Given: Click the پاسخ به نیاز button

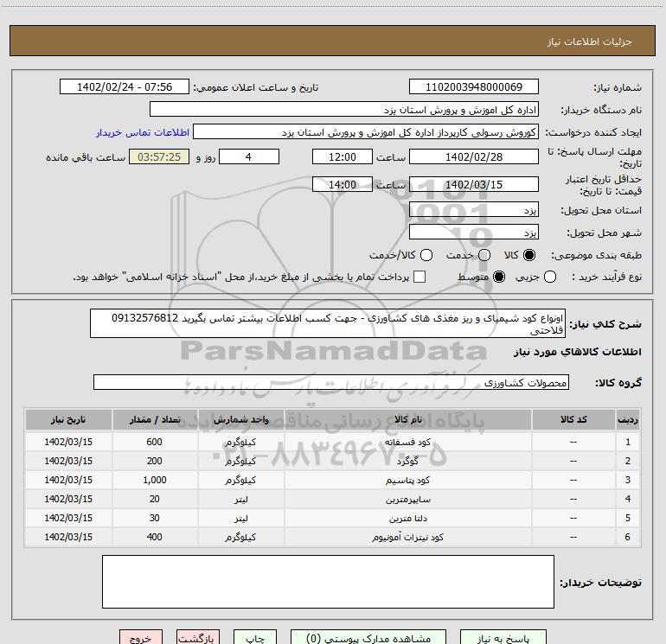Looking at the screenshot, I should 503,638.
